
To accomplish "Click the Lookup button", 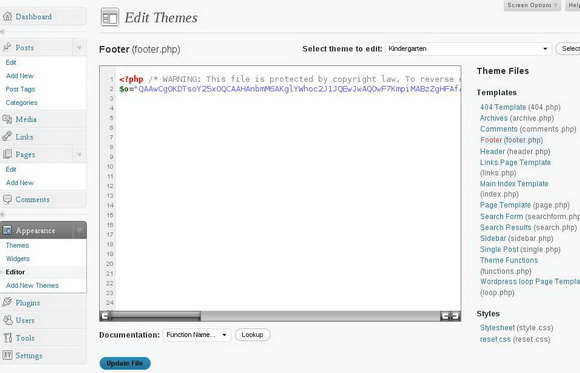I will coord(252,335).
